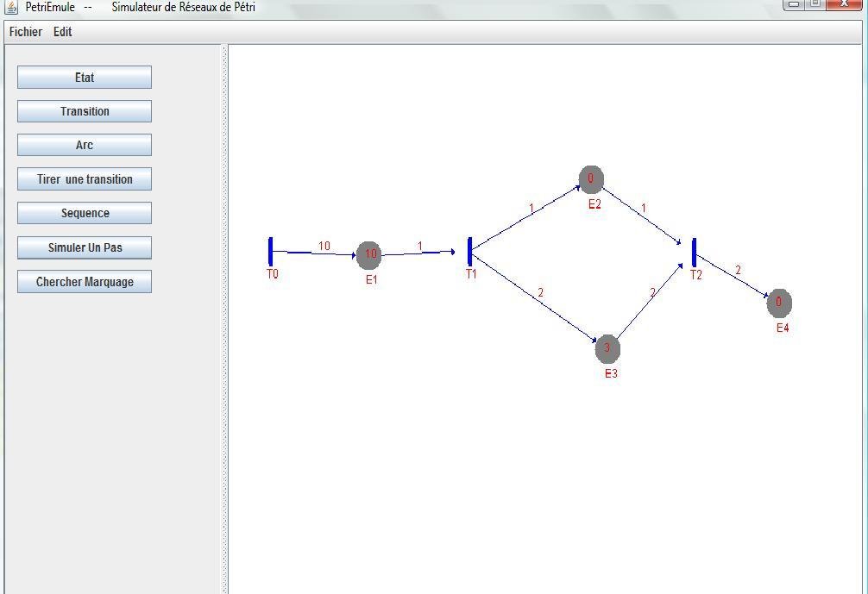Select transition bar T0
The image size is (868, 594).
(271, 252)
